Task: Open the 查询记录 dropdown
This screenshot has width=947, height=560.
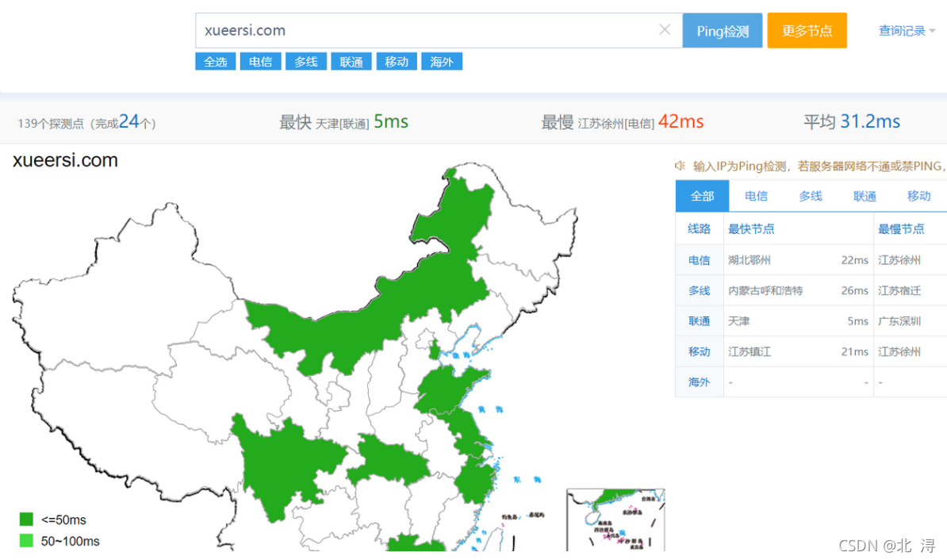Action: click(x=907, y=30)
